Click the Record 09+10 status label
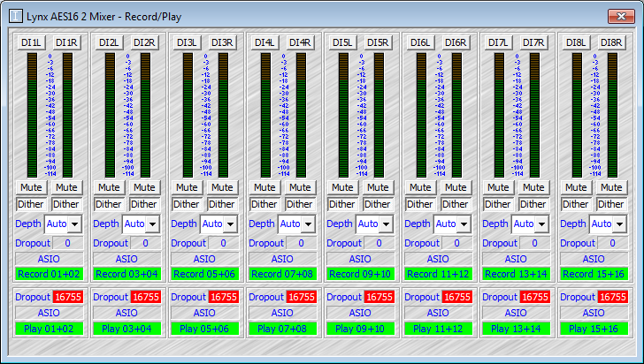644x364 pixels. (x=360, y=274)
